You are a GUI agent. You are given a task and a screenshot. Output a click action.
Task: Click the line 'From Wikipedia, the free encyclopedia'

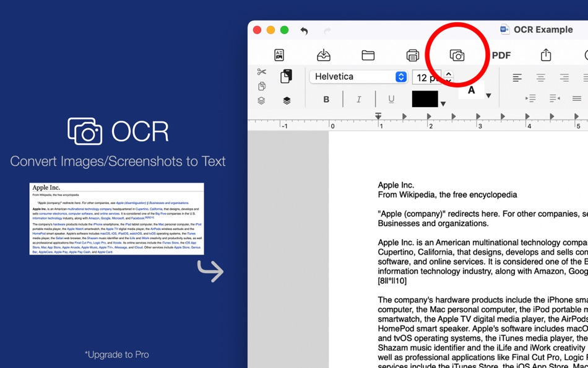point(447,195)
